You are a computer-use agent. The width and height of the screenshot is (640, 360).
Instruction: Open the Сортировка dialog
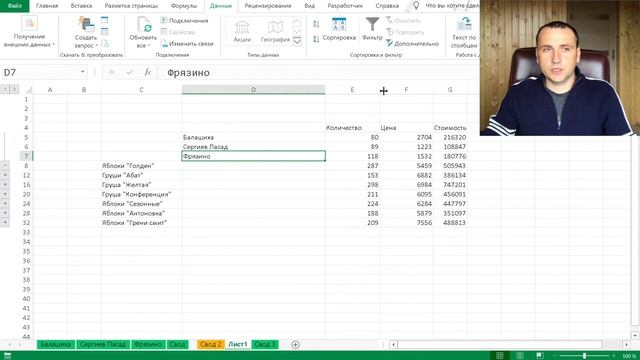[339, 29]
